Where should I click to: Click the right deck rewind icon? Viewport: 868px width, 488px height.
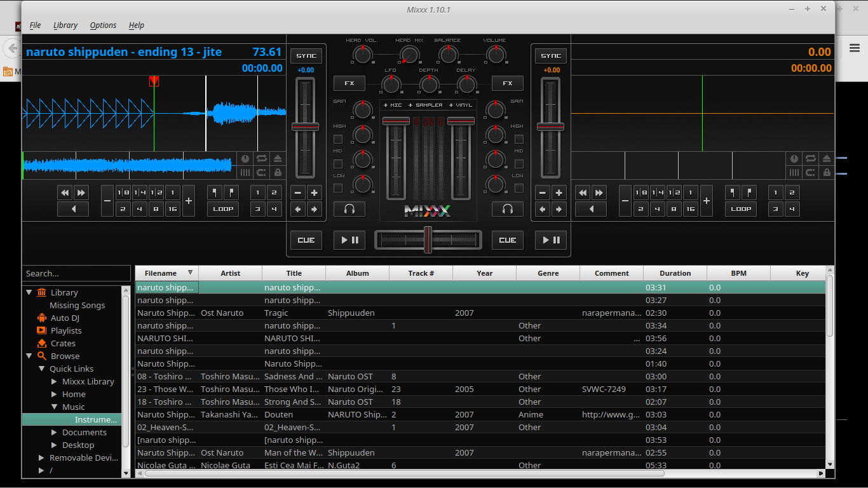pos(583,193)
